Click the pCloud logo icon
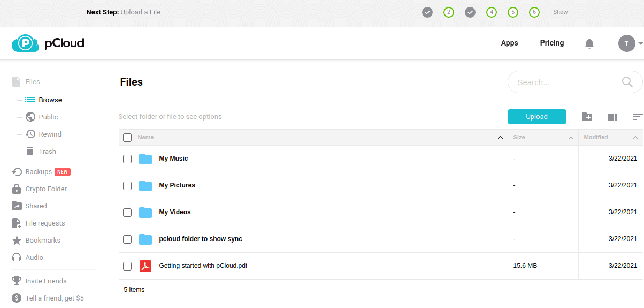The image size is (644, 308). click(x=25, y=43)
